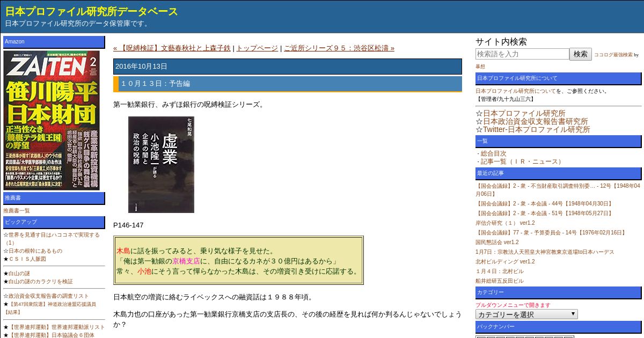Image resolution: width=644 pixels, height=338 pixels.
Task: Open 船井総研五反田ビル link
Action: click(x=500, y=281)
